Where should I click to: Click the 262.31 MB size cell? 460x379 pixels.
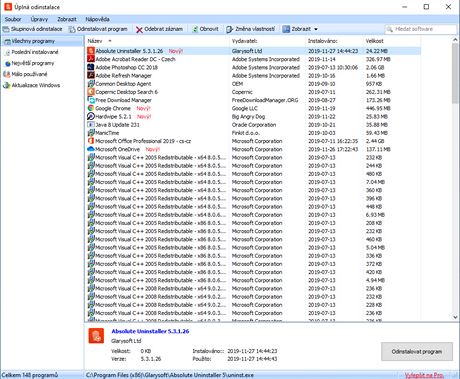coord(378,92)
